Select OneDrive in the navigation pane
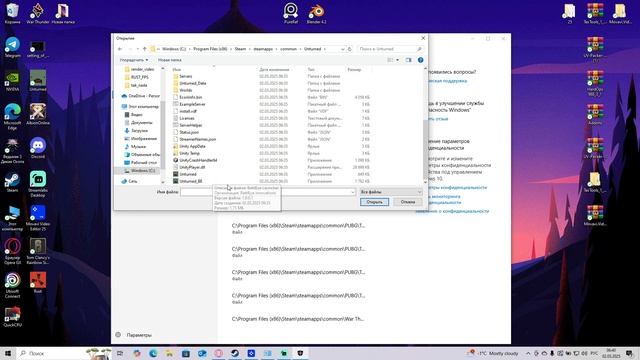Screen dimensions: 640x360 [x=140, y=96]
